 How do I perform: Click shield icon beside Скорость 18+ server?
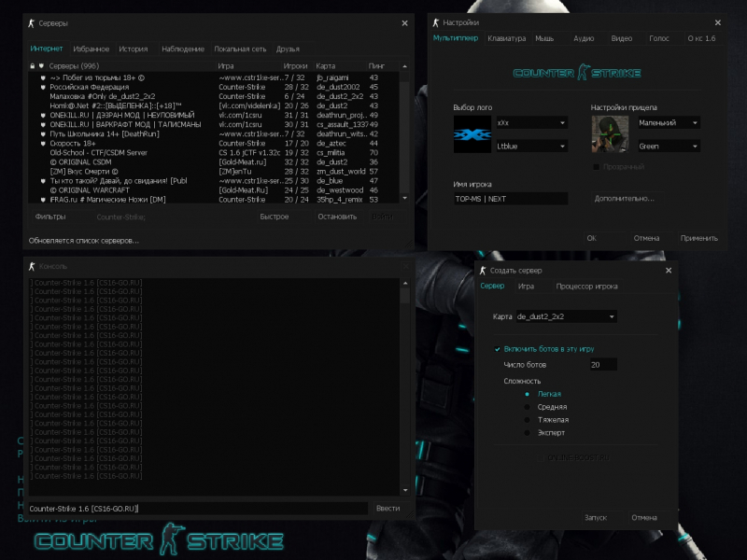[x=43, y=144]
